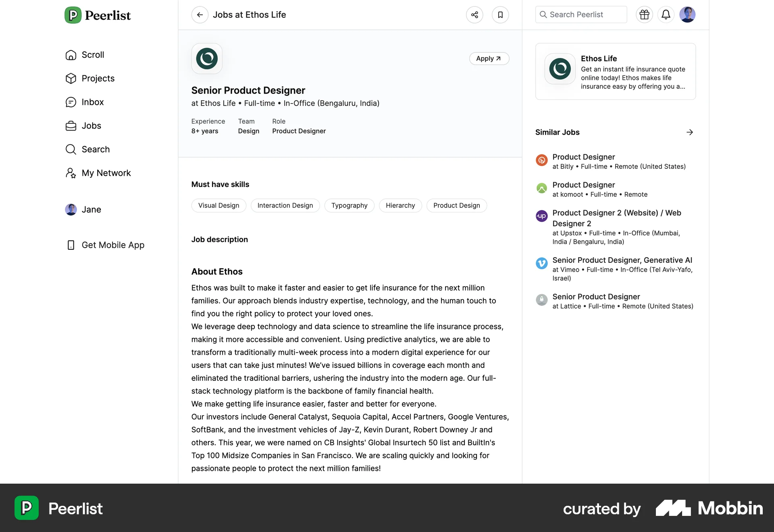
Task: Click the Apply button
Action: (x=489, y=58)
